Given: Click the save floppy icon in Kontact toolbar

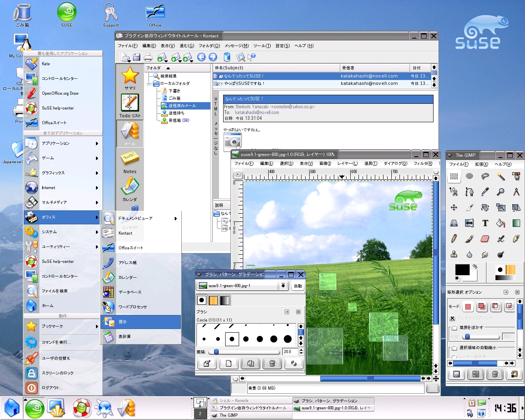Looking at the screenshot, I should click(137, 57).
